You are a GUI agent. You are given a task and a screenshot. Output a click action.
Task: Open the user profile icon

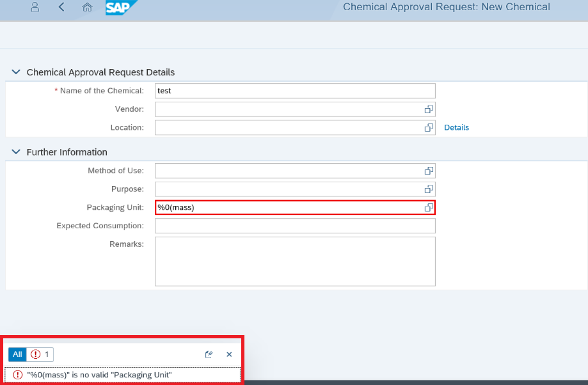[x=35, y=7]
